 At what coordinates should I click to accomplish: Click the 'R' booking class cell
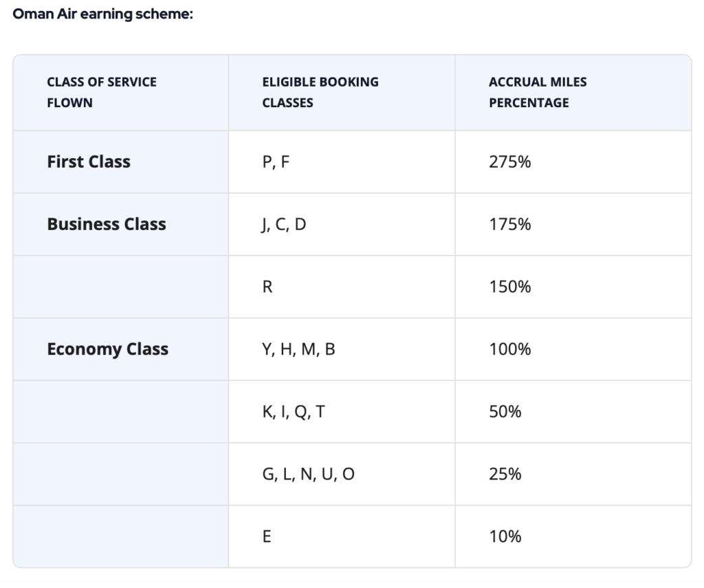(x=267, y=287)
